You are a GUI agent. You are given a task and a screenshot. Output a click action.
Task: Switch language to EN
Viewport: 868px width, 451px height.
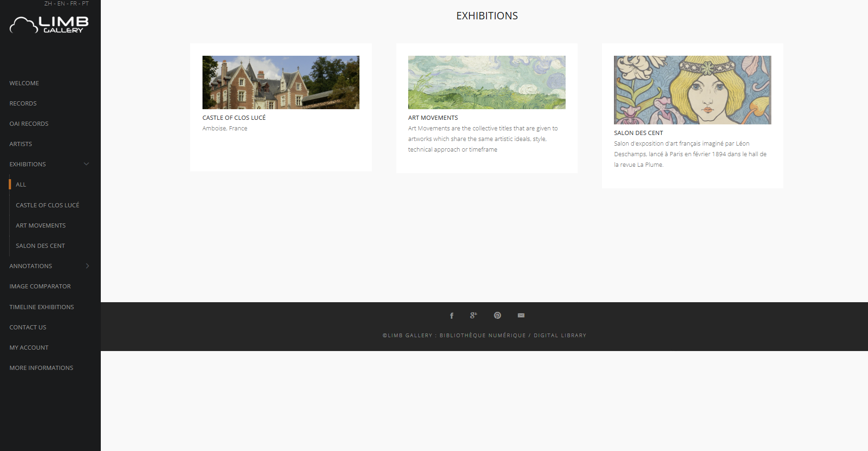click(x=61, y=4)
